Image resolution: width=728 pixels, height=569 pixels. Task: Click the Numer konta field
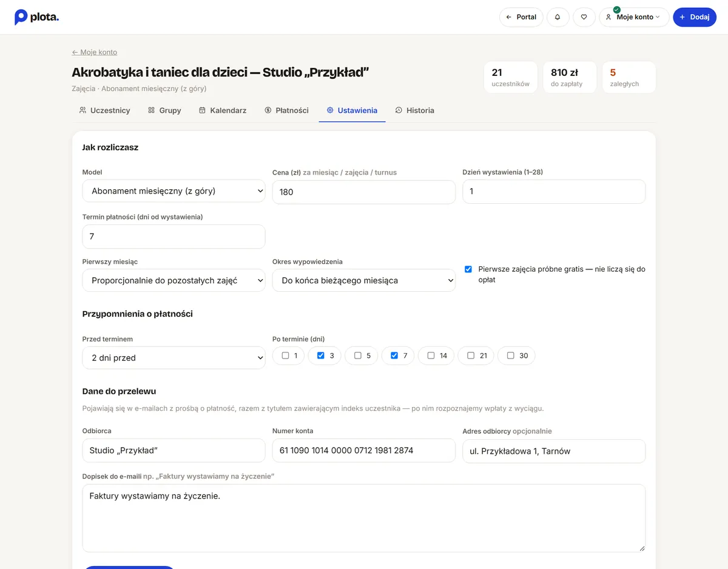(x=364, y=451)
